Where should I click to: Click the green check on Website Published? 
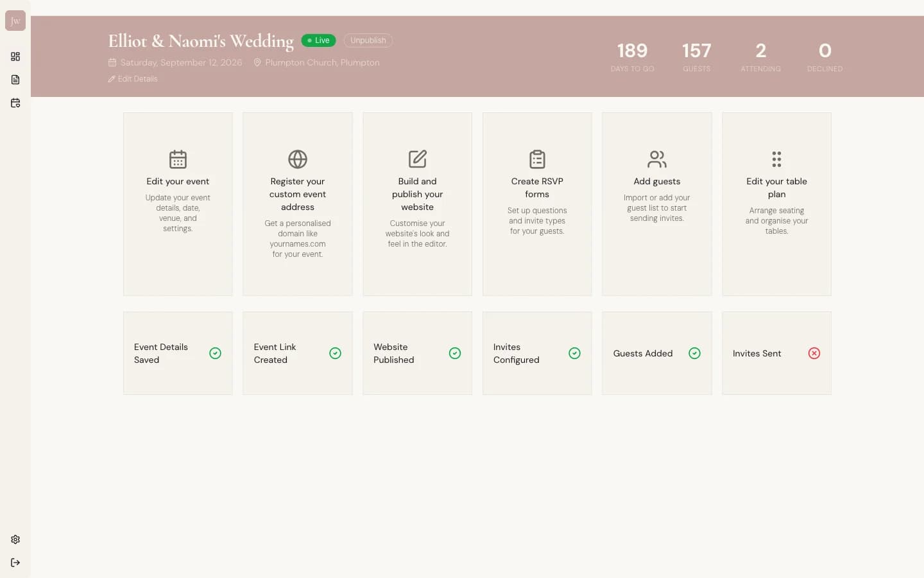455,353
